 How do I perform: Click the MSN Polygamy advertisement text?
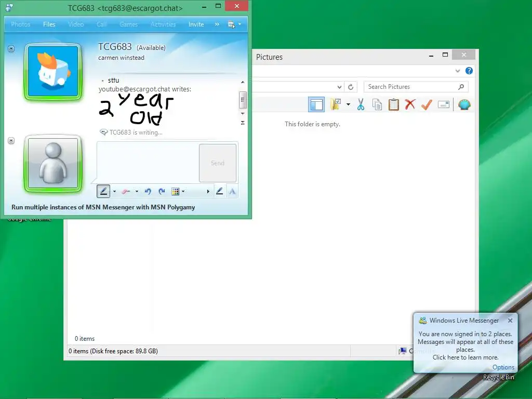point(103,207)
